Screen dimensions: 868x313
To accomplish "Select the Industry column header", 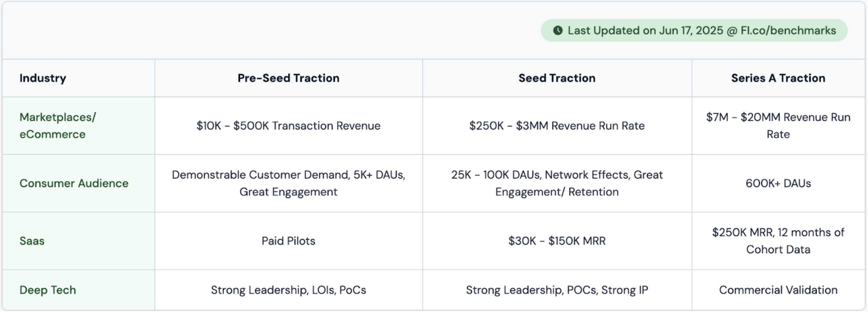I will (x=43, y=78).
